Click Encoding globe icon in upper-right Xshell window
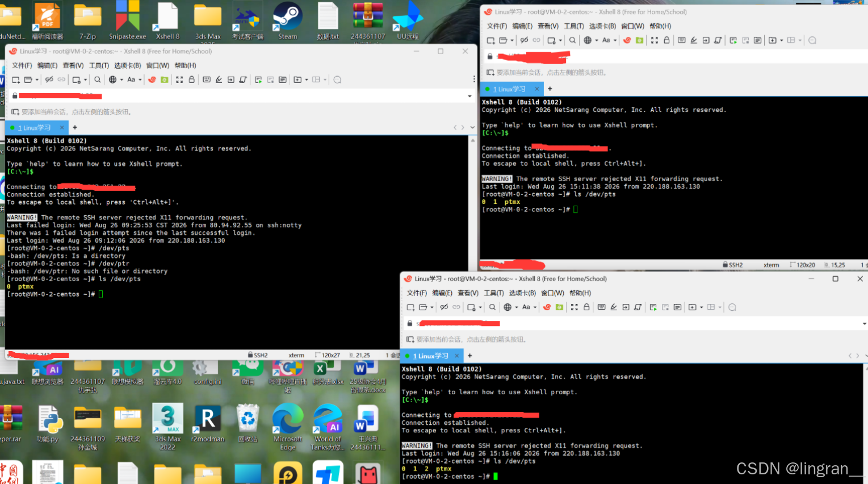 coord(588,40)
